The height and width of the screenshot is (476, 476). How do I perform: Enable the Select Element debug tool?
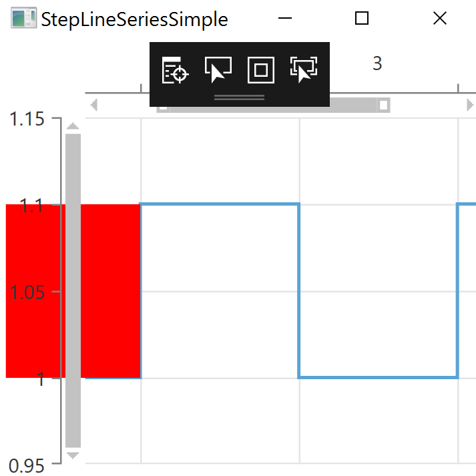(x=218, y=69)
